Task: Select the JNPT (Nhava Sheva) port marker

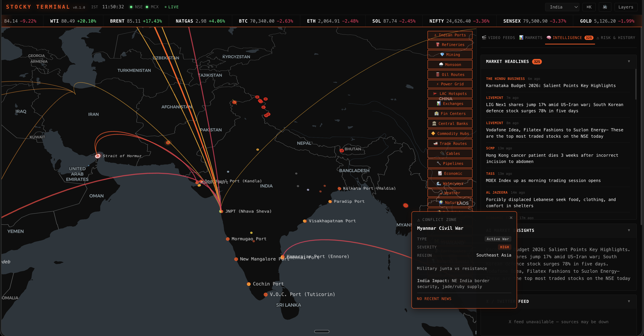Action: [221, 211]
